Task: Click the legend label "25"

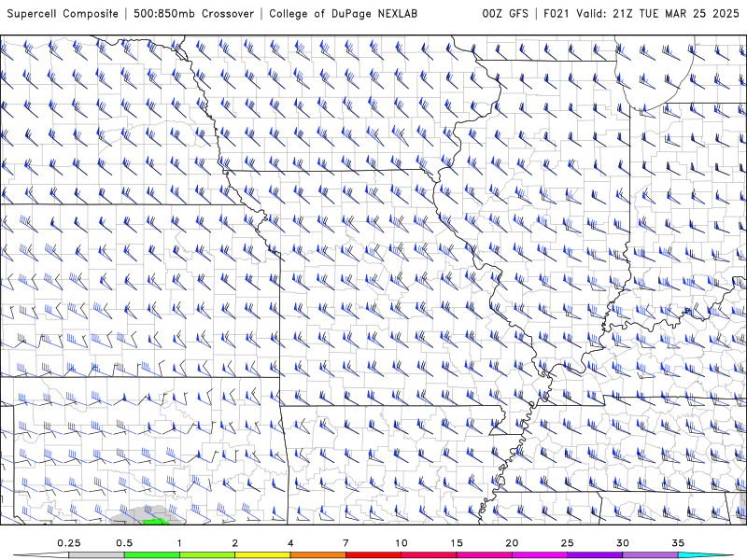Action: click(x=567, y=543)
